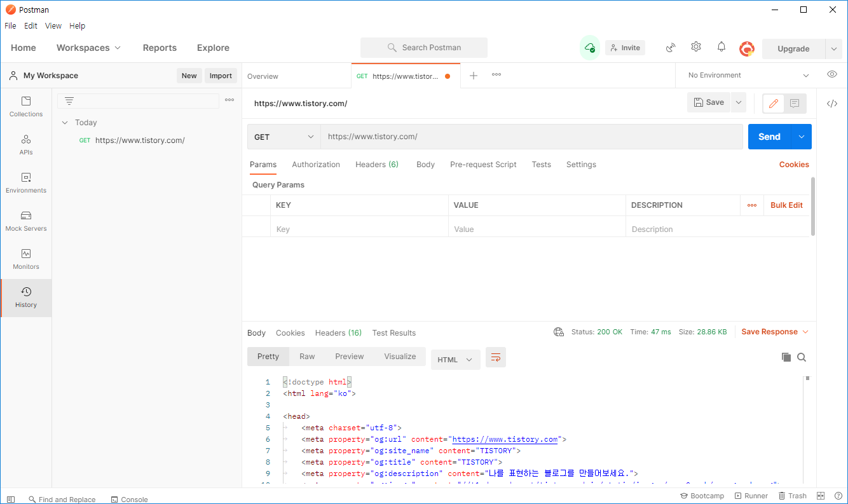Open the Runner

click(x=751, y=496)
